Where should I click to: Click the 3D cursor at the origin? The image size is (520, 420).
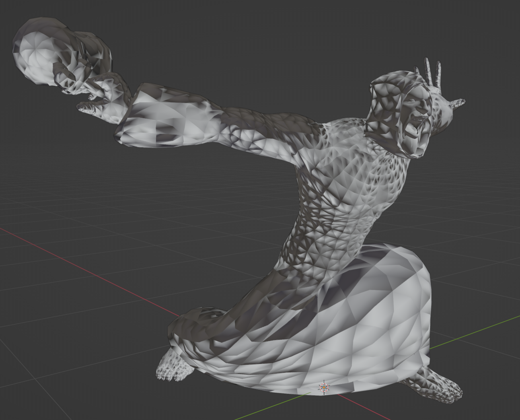(324, 387)
